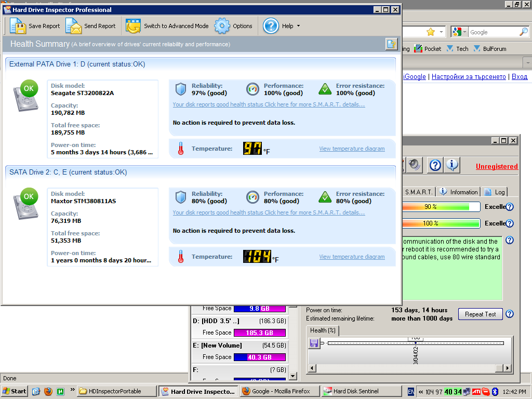Open the Windows Start menu

click(x=15, y=391)
